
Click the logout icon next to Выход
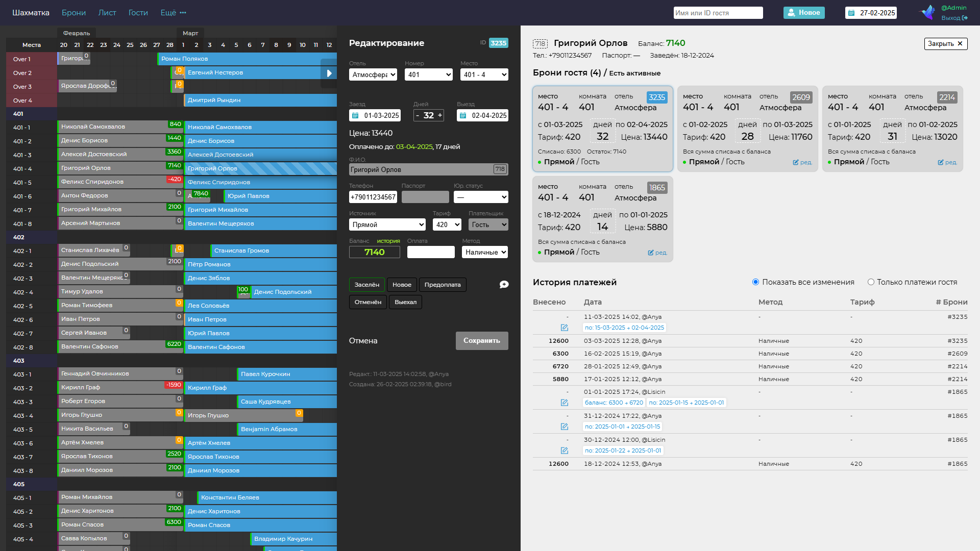965,18
